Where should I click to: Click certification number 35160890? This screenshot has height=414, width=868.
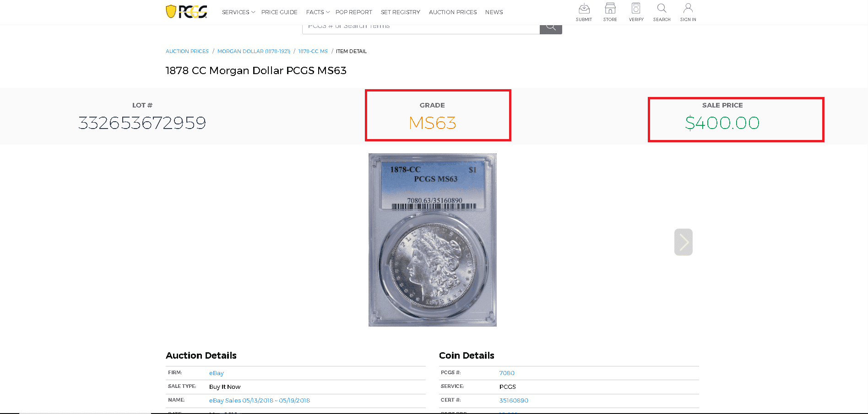[514, 400]
